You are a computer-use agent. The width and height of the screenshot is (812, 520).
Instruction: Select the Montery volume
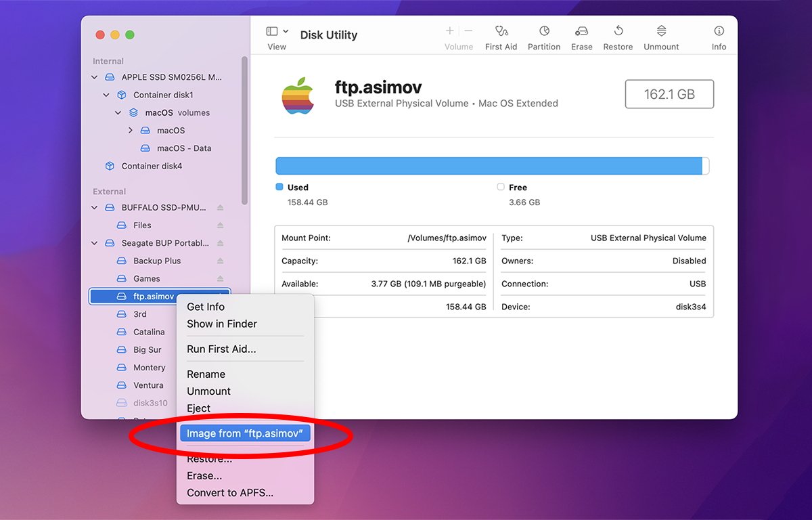[x=150, y=368]
